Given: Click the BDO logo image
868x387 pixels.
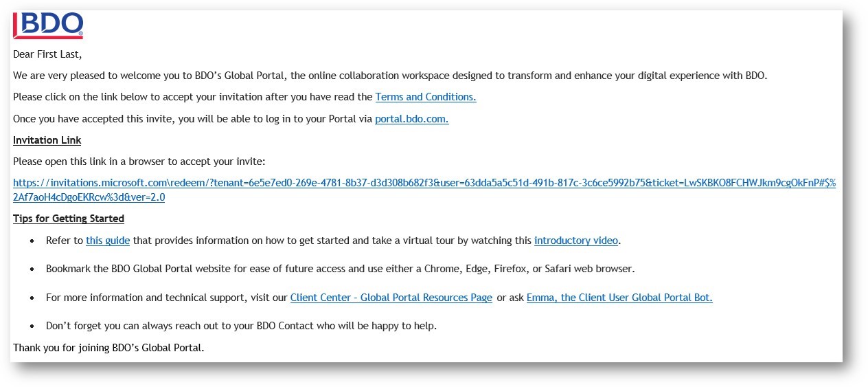Looking at the screenshot, I should point(48,26).
